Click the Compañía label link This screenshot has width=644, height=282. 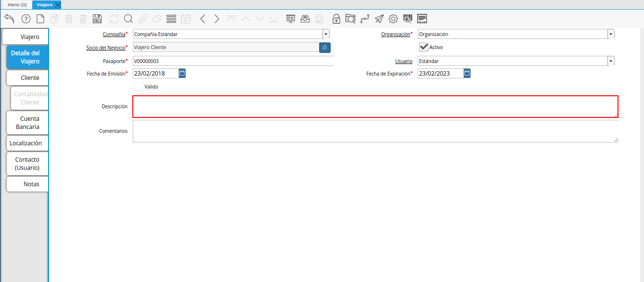point(114,34)
